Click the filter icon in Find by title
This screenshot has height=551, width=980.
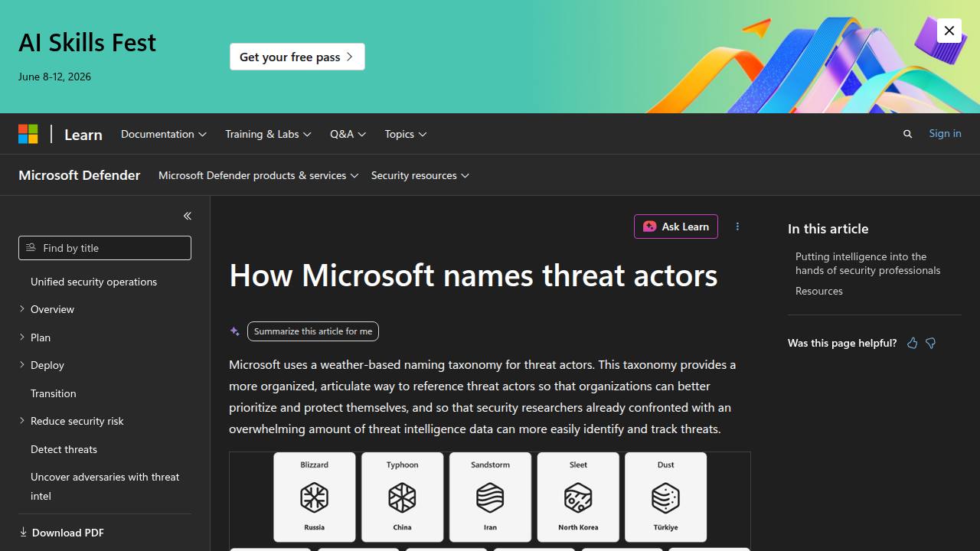[x=31, y=248]
